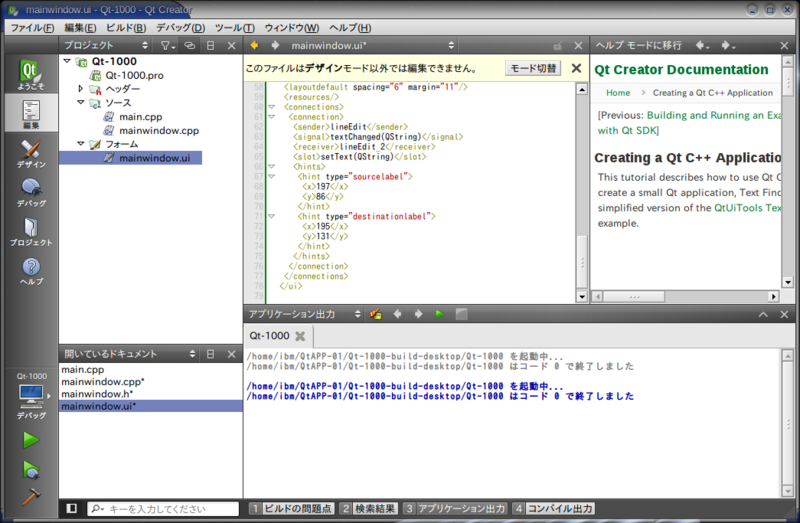Fold the sourcelabel hint block at line 67
This screenshot has width=800, height=523.
click(271, 177)
